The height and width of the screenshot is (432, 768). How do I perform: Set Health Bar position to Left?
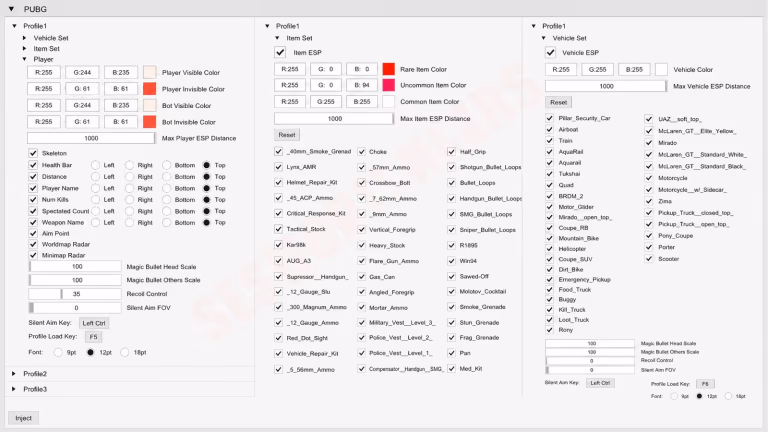pyautogui.click(x=96, y=165)
